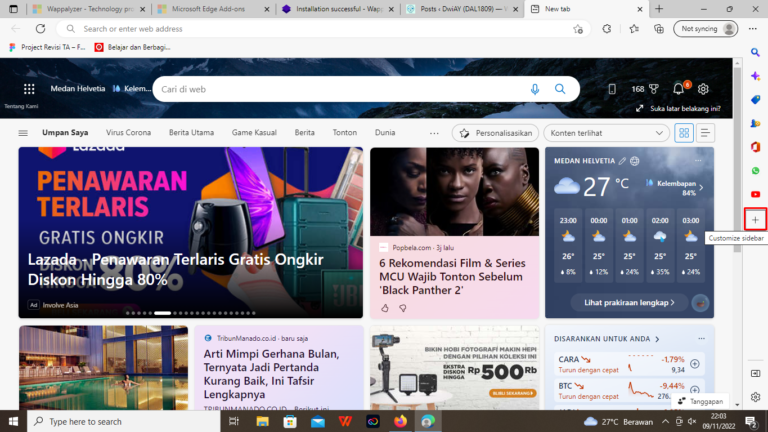
Task: Open the Edge sidebar search icon
Action: point(755,52)
